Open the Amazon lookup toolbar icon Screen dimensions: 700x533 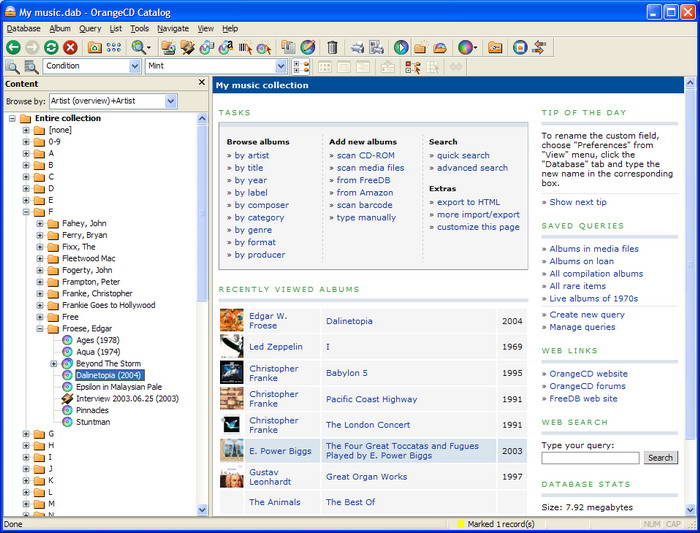coord(225,47)
